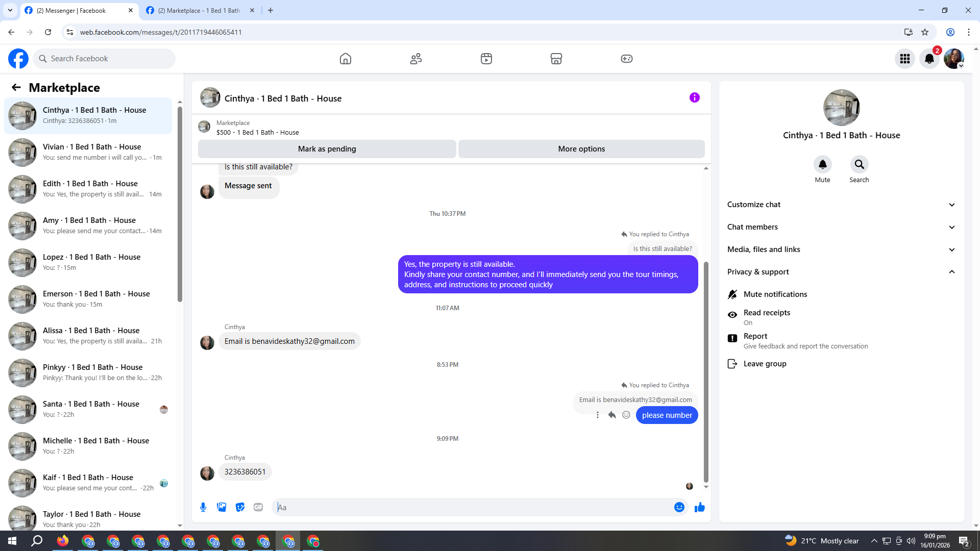Screen dimensions: 980x551
Task: Click the More options button
Action: point(581,149)
